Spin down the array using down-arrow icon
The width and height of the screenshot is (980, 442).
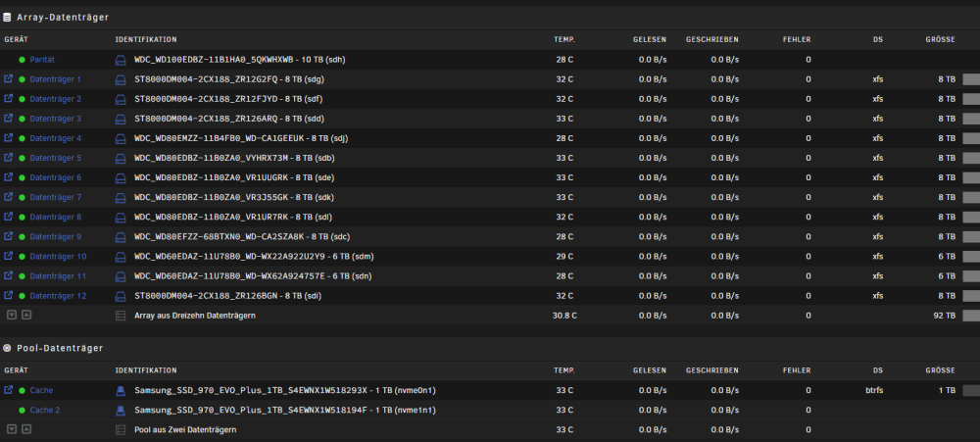point(11,316)
